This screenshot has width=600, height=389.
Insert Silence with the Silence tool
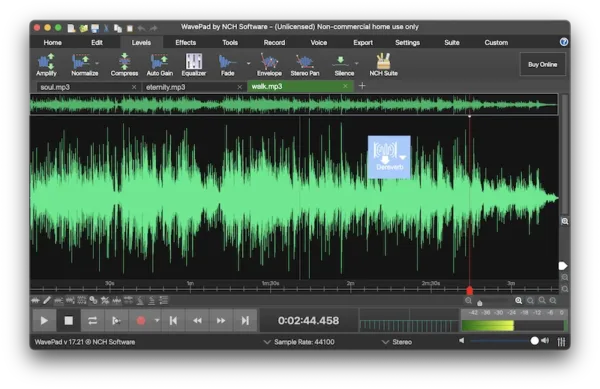pos(344,65)
